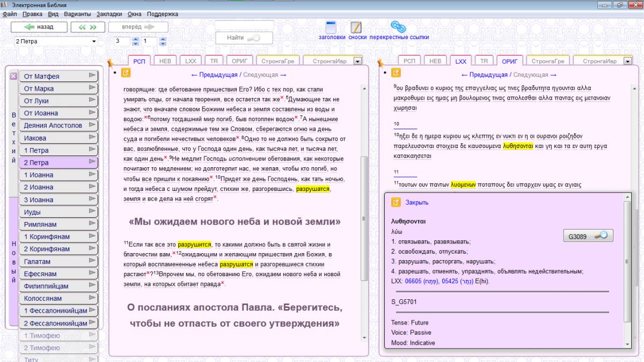Screen dimensions: 644x362
Task: Click the headings (заголовки) icon
Action: coord(331,27)
